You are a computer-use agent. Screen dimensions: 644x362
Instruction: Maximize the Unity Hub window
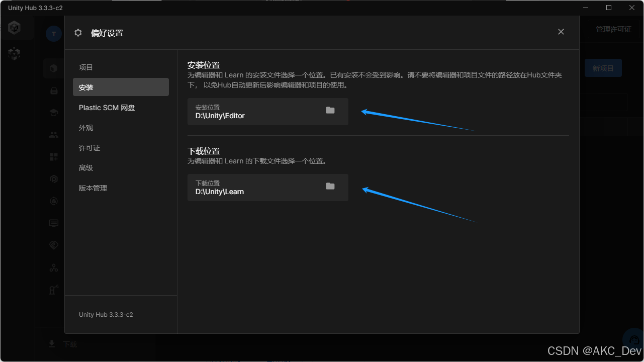tap(609, 8)
